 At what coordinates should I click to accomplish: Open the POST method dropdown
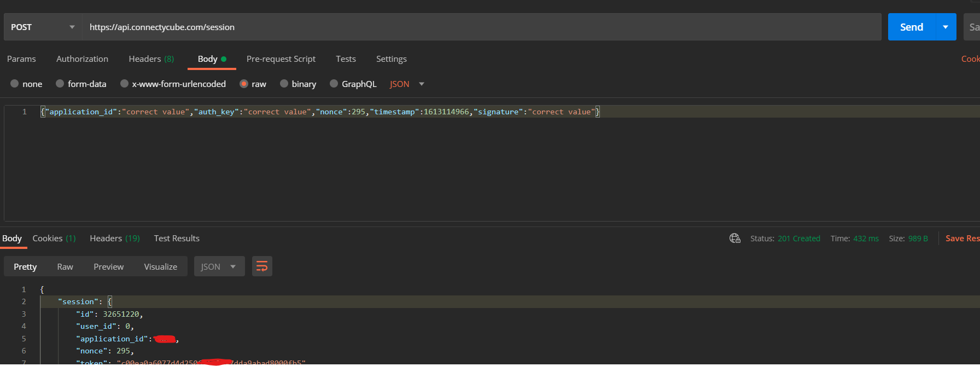point(43,27)
